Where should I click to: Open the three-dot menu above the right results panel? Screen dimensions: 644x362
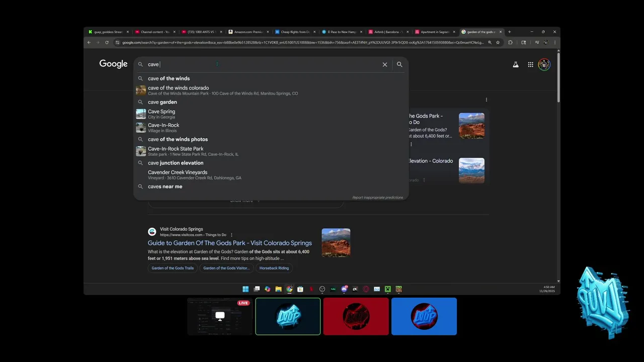[486, 100]
